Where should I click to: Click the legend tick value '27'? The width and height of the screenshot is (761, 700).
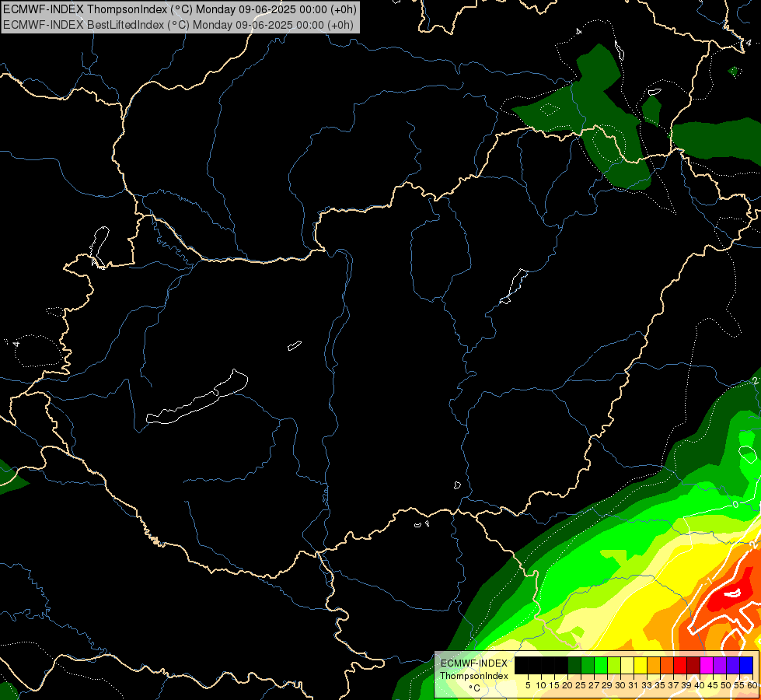594,685
